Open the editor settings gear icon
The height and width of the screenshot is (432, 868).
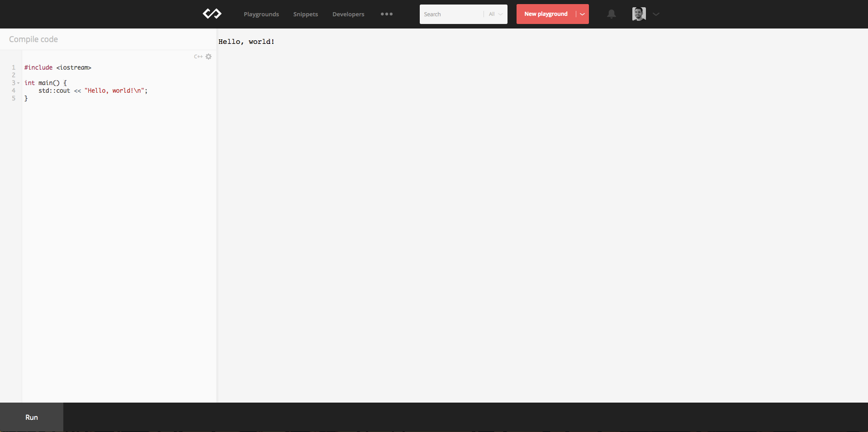(x=209, y=57)
